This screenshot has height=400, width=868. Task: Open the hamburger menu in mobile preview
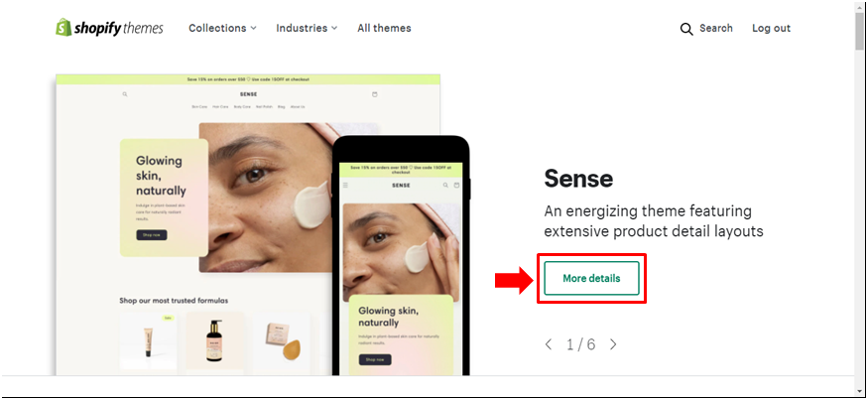pyautogui.click(x=346, y=185)
